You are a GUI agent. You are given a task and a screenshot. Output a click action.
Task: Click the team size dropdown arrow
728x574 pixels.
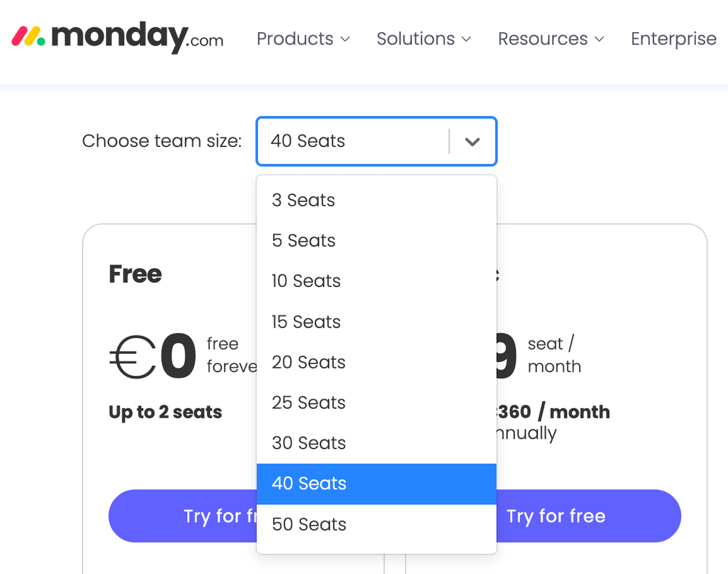tap(473, 141)
